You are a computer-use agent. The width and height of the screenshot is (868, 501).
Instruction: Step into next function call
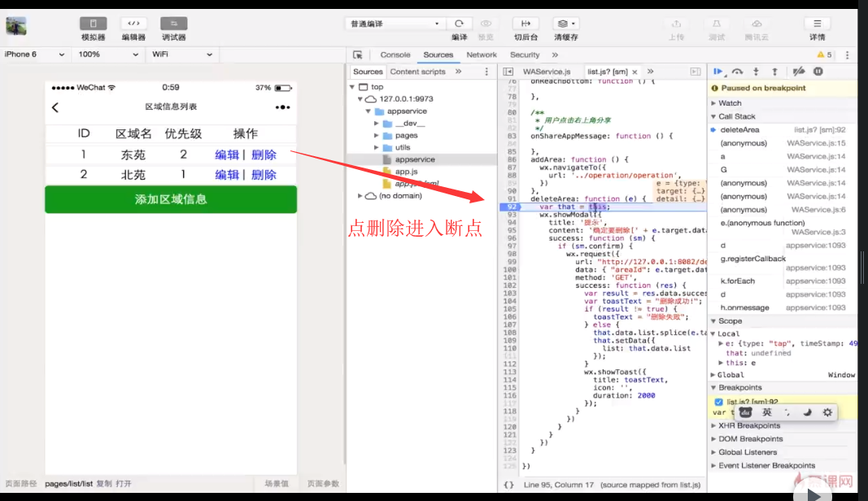point(756,72)
